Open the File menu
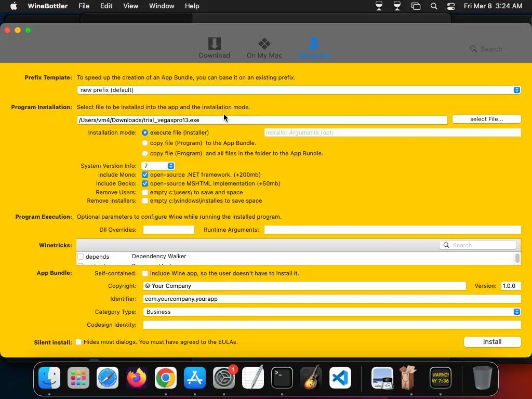Image resolution: width=532 pixels, height=399 pixels. (x=84, y=6)
